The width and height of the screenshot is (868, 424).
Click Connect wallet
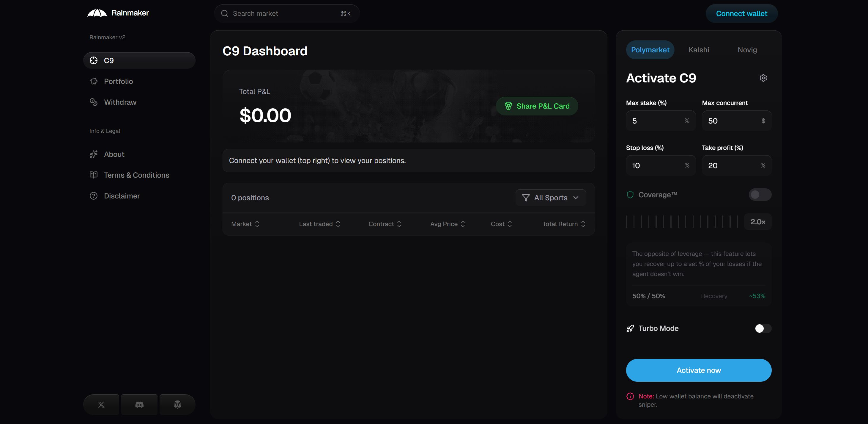coord(741,13)
